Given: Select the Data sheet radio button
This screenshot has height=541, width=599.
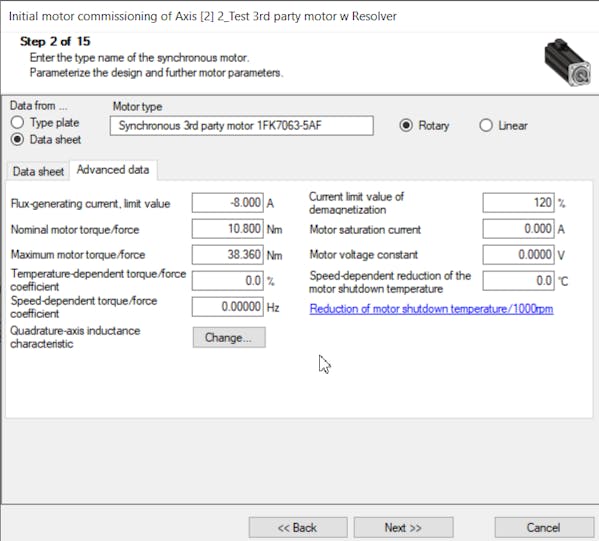Looking at the screenshot, I should pos(17,139).
